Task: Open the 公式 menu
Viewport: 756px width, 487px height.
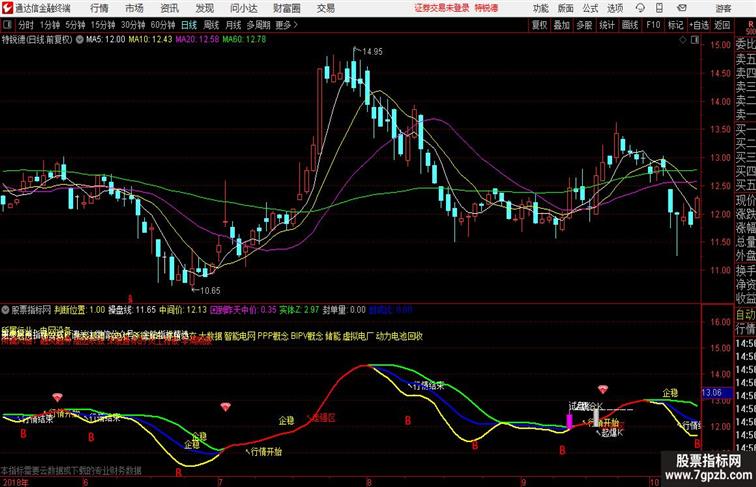Action: pyautogui.click(x=590, y=8)
